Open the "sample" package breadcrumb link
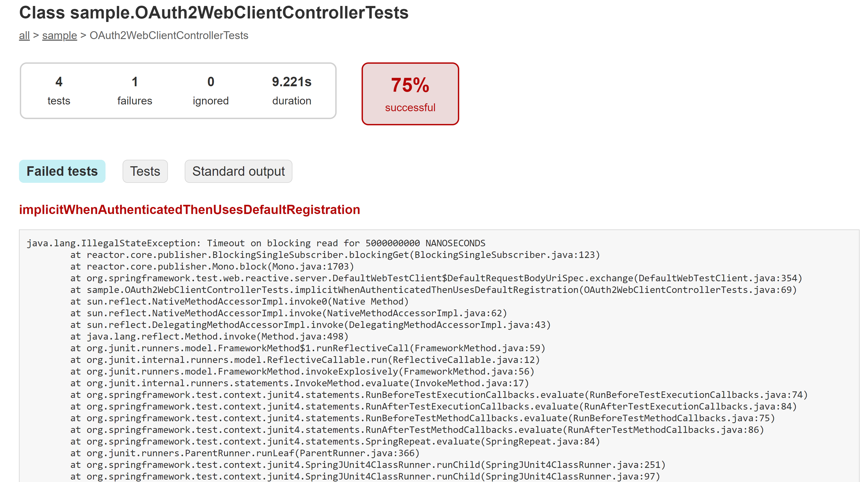The width and height of the screenshot is (868, 482). tap(59, 35)
